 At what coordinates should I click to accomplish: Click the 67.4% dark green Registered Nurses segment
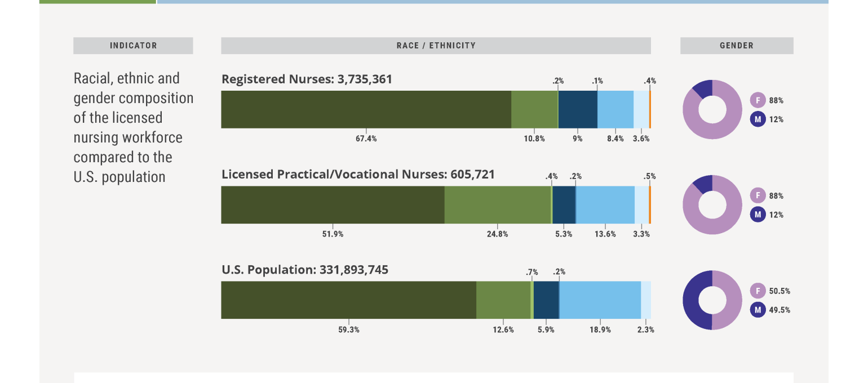click(366, 110)
